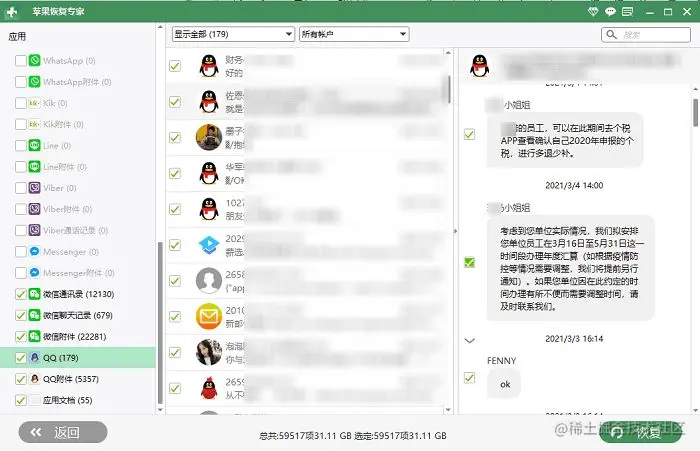Viewport: 700px width, 451px height.
Task: Open the 佐恩 conversation row
Action: pyautogui.click(x=306, y=102)
